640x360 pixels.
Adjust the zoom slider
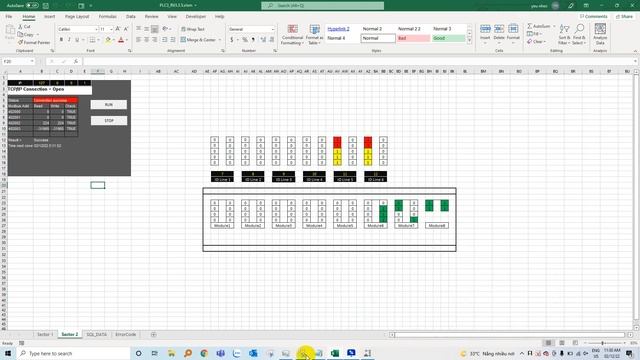[602, 343]
